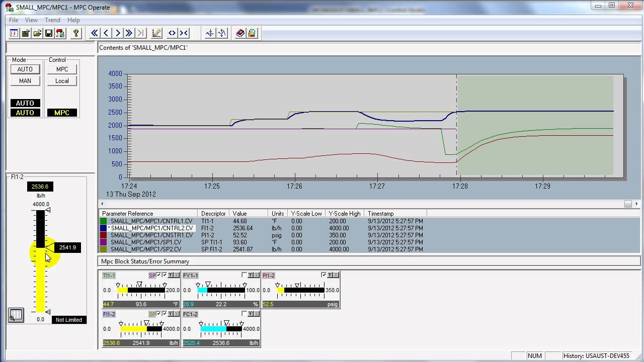Screen dimensions: 644x362
Task: Click the right scroll arrow under the trend chart
Action: [636, 204]
